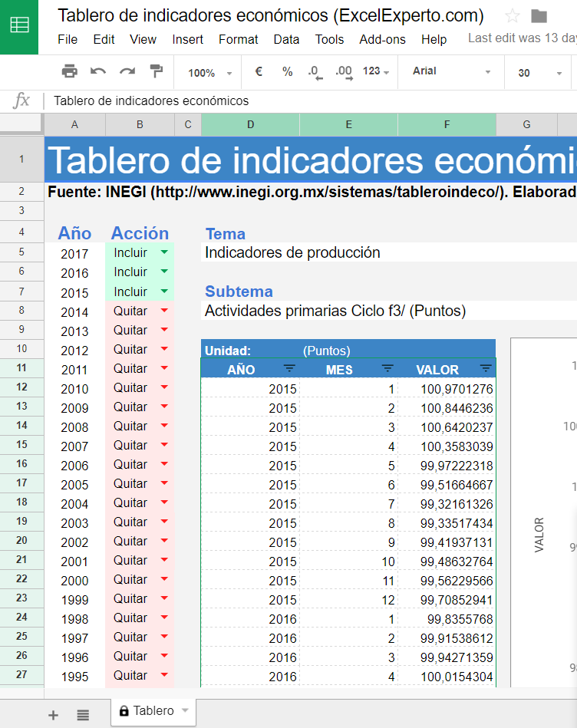Viewport: 577px width, 728px height.
Task: Expand the Arial font dropdown
Action: pos(452,71)
